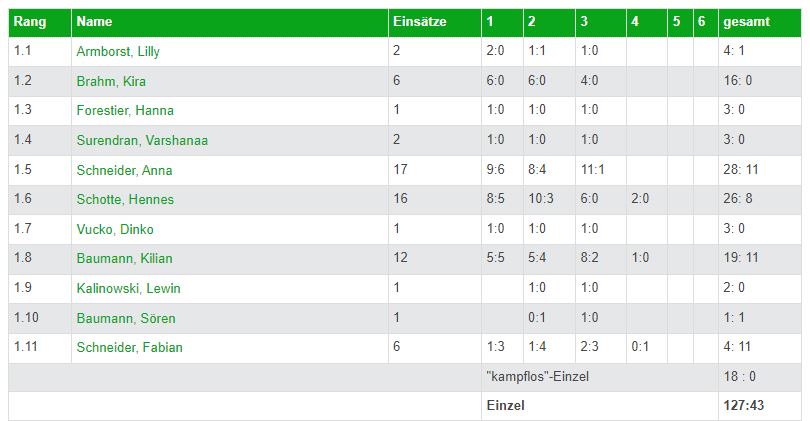The image size is (810, 421).
Task: Click the Name column header
Action: point(230,22)
